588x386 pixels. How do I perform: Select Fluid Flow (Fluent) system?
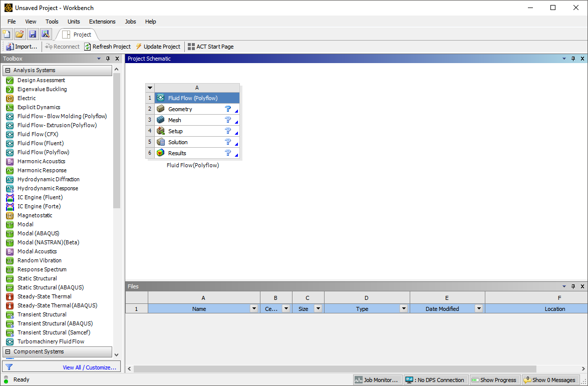(x=41, y=143)
